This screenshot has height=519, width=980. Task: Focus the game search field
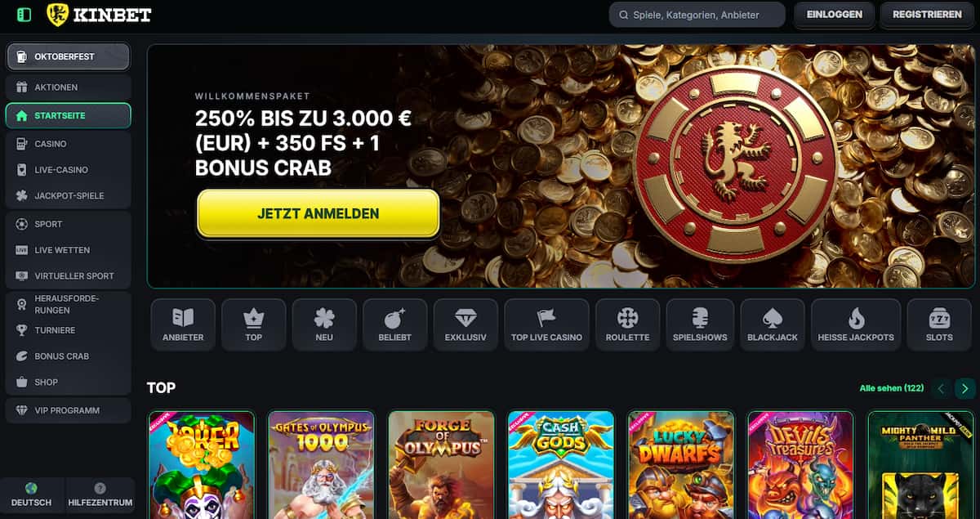(x=697, y=15)
